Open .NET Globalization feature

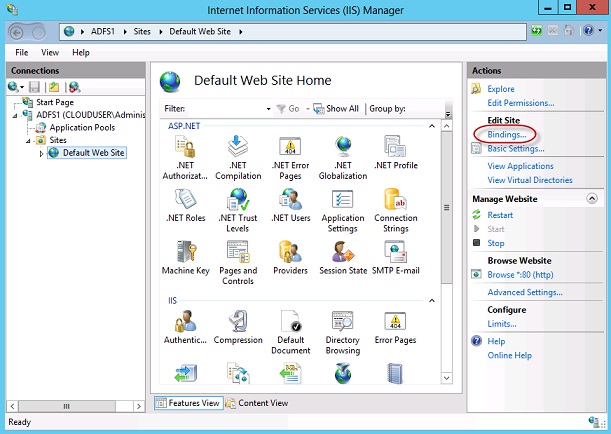point(343,157)
